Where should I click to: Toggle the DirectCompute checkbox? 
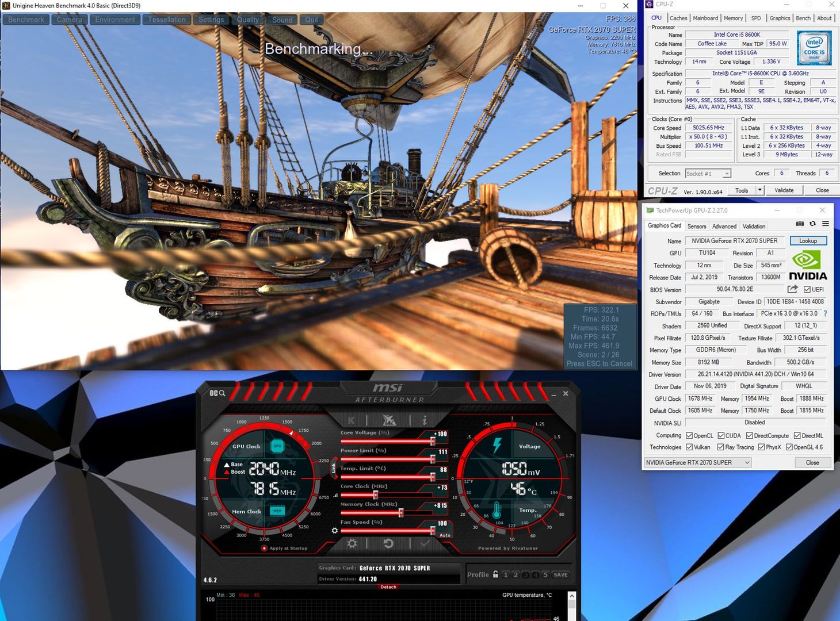(x=750, y=435)
